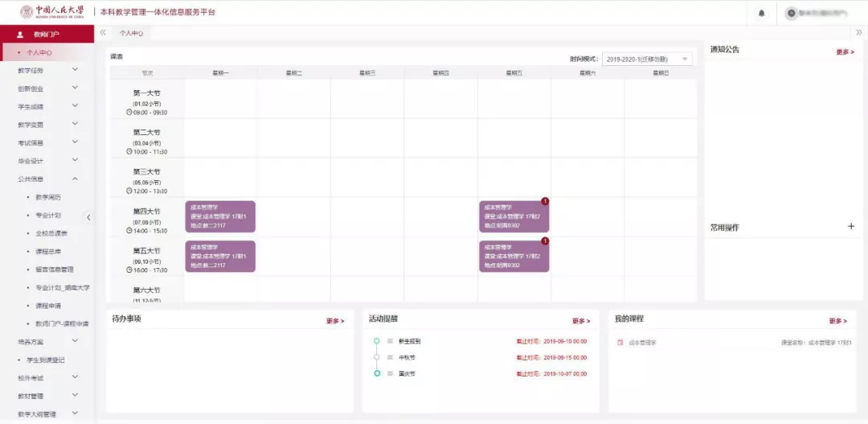Viewport: 868px width, 424px height.
Task: Click the notification bell icon
Action: click(761, 13)
